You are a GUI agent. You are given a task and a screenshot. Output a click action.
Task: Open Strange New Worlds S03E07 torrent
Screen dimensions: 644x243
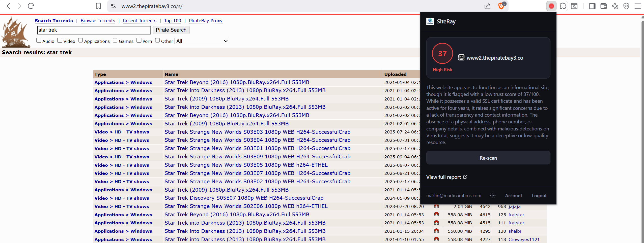[x=257, y=173]
